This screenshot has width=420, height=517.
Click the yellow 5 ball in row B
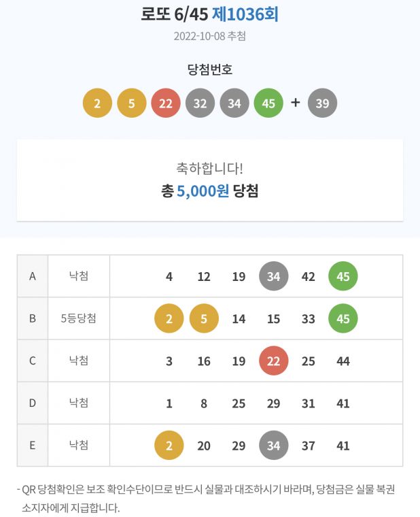point(204,318)
